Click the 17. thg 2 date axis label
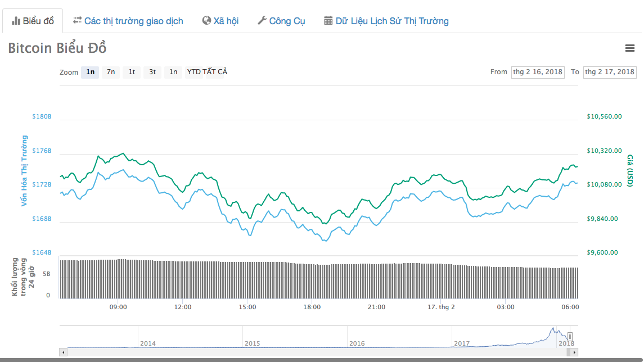Viewport: 644px width, 362px height. [441, 307]
